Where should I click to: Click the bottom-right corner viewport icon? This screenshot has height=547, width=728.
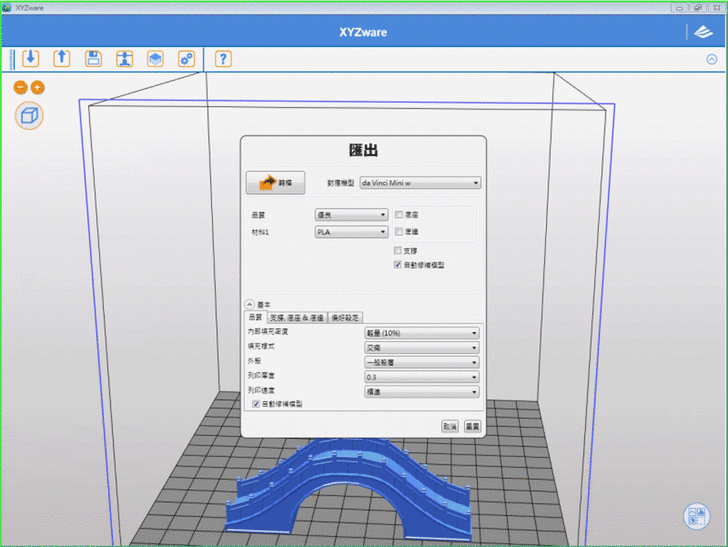(696, 516)
